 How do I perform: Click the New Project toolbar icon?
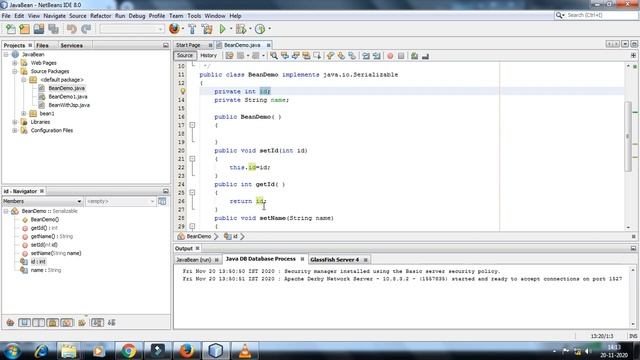click(x=24, y=29)
